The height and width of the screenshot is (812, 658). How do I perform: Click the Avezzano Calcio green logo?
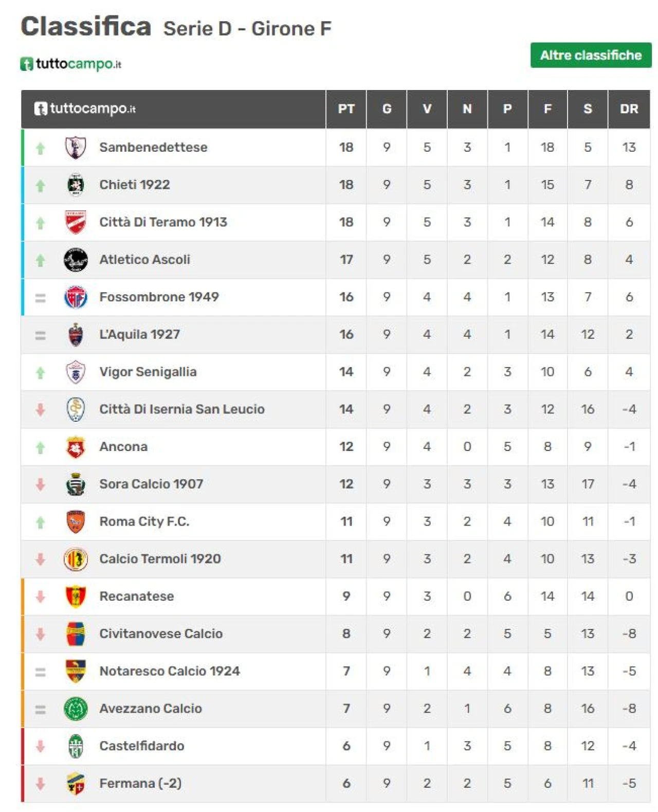pos(76,709)
